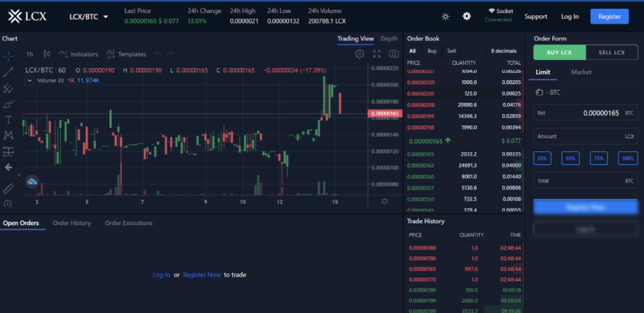Click the Register Now link to trade
Viewport: 644px width, 313px height.
[x=202, y=275]
